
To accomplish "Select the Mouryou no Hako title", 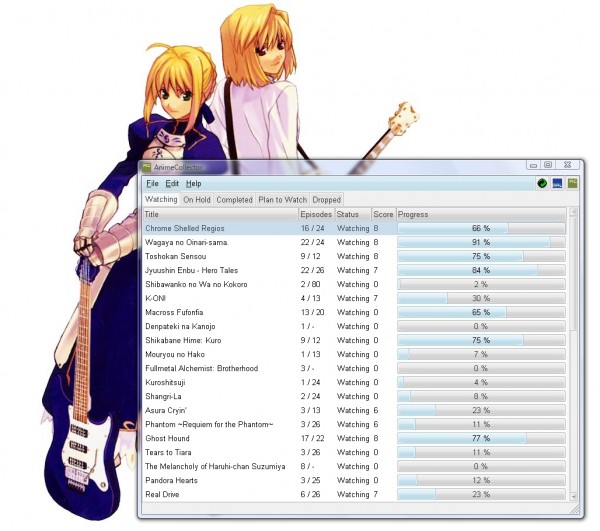I will click(175, 355).
